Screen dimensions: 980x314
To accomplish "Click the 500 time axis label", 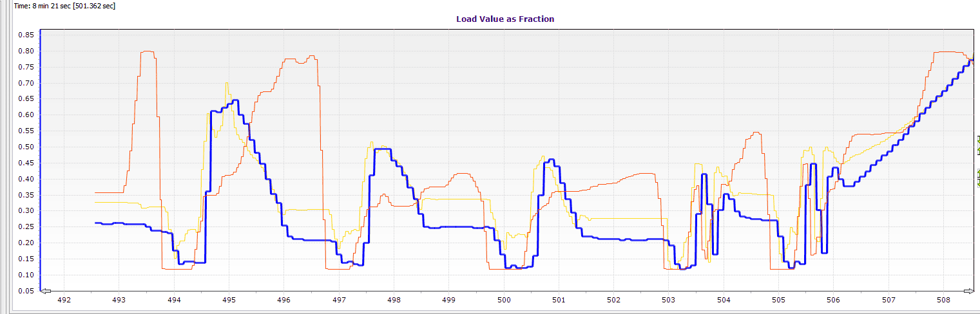I will [x=504, y=300].
